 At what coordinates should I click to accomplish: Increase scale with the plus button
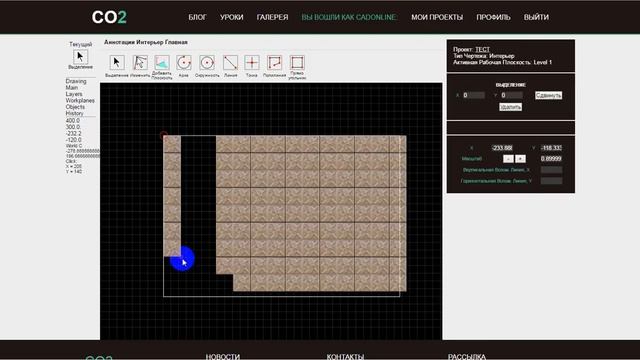pyautogui.click(x=520, y=159)
